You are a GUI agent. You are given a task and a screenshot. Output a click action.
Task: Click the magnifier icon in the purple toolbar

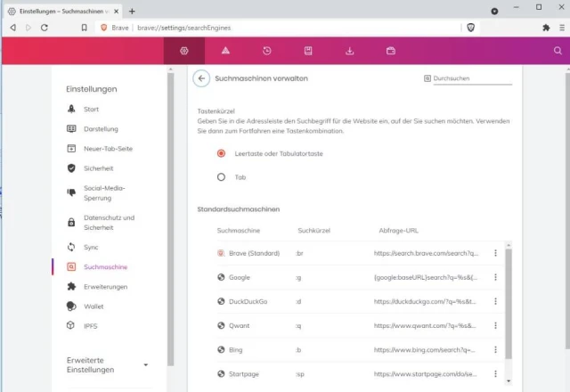click(x=558, y=51)
